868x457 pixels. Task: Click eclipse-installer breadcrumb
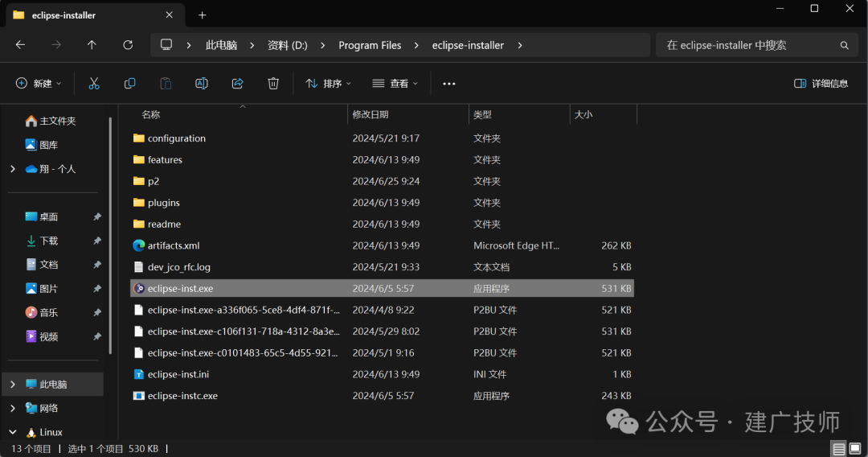click(468, 45)
